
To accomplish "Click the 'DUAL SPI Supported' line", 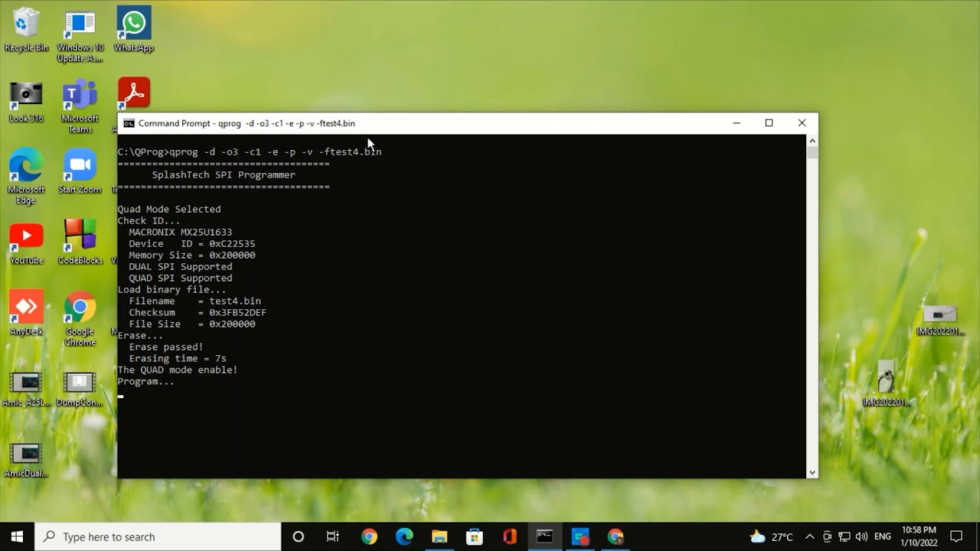I will pyautogui.click(x=180, y=266).
